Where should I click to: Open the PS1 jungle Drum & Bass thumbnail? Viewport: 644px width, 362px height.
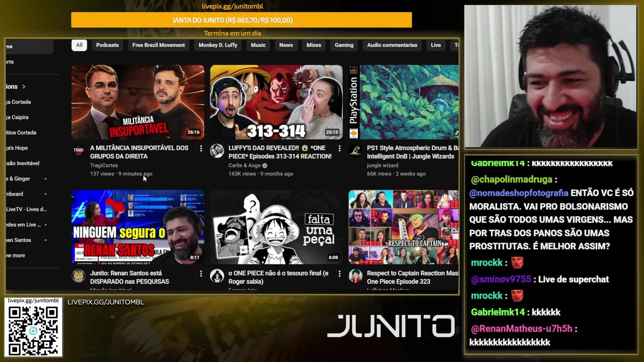click(404, 102)
